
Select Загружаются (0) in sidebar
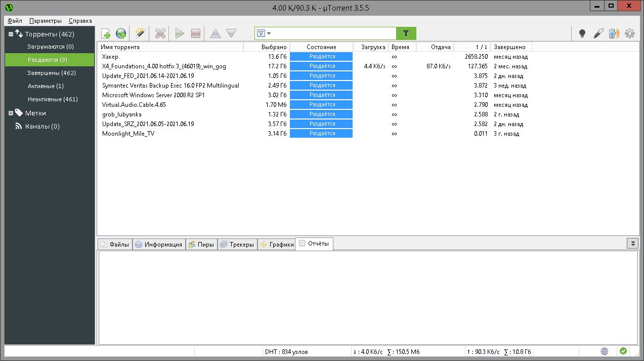click(x=51, y=47)
